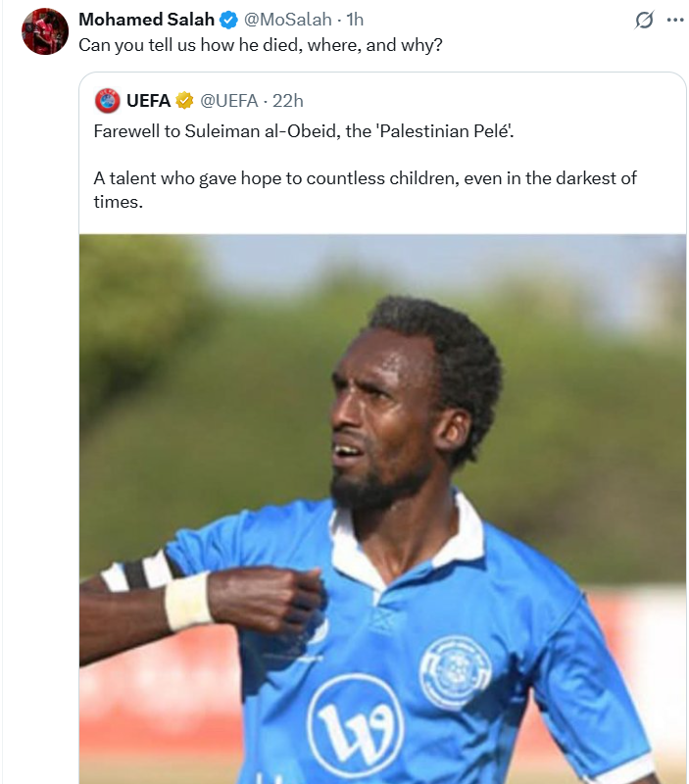Open Mohamed Salah's profile avatar

coord(44,31)
